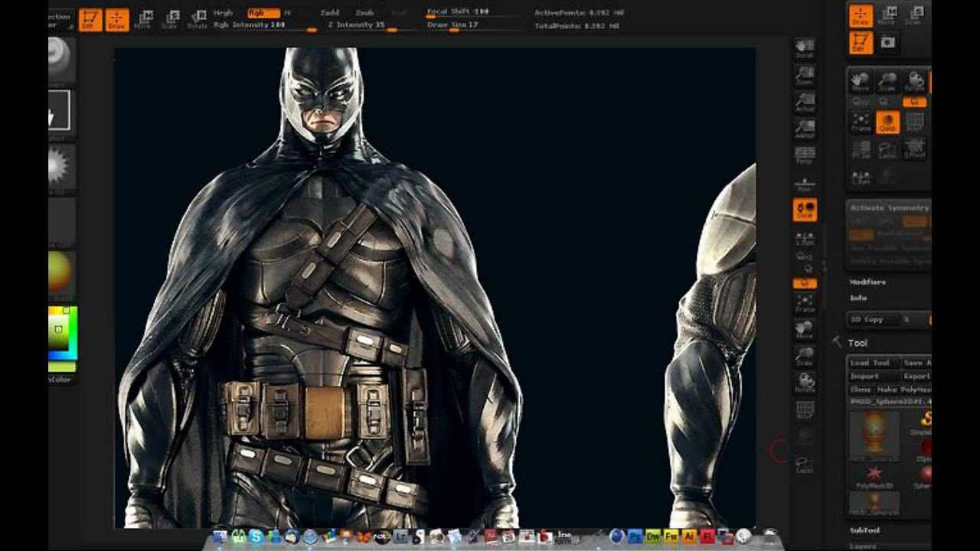
Task: Click the Actual size icon
Action: 805,102
